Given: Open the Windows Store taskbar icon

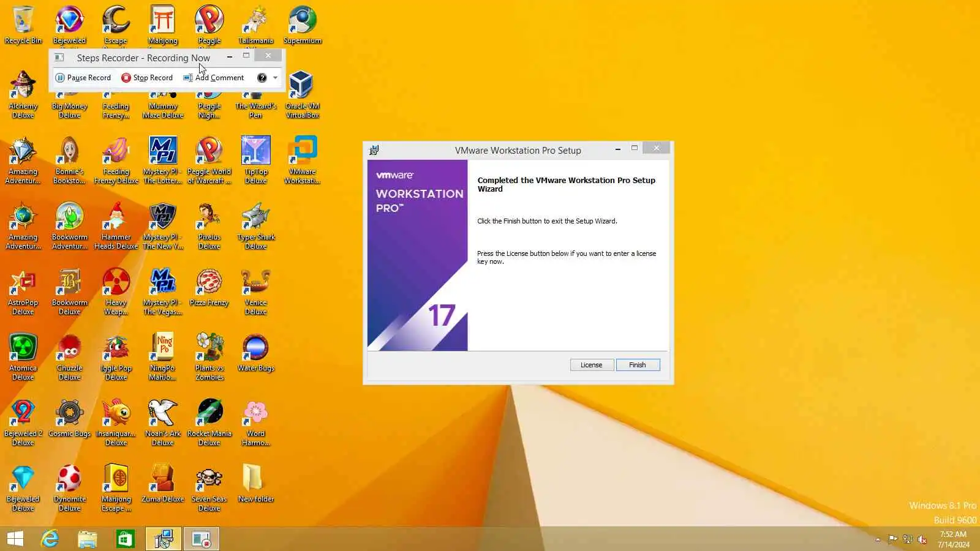Looking at the screenshot, I should click(x=126, y=539).
